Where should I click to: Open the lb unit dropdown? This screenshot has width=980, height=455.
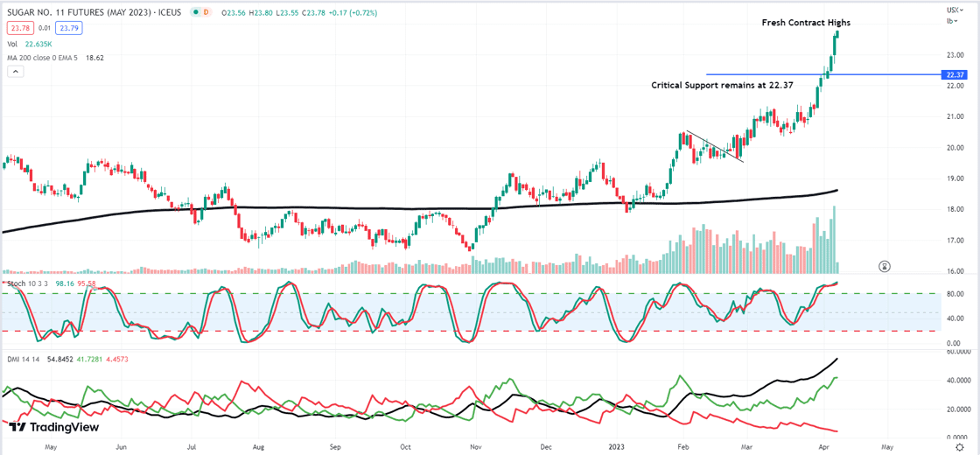(x=953, y=21)
